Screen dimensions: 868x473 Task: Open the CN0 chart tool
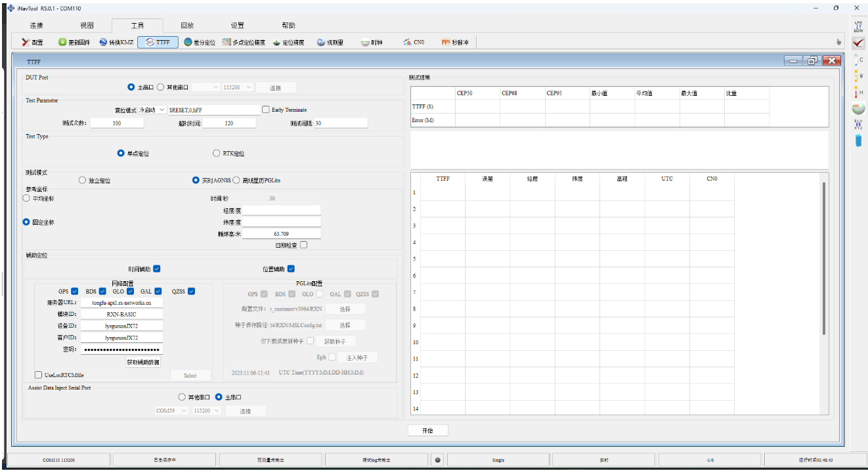tap(414, 42)
